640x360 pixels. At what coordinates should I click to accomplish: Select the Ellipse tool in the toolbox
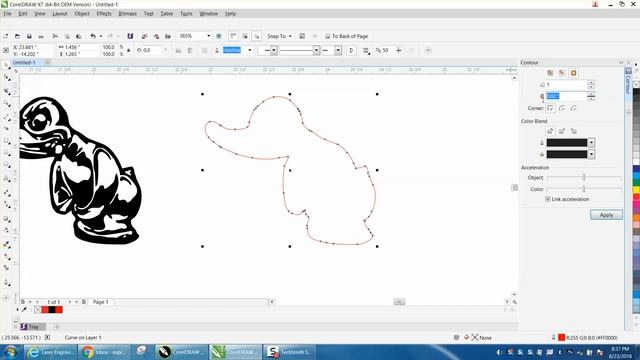click(7, 153)
